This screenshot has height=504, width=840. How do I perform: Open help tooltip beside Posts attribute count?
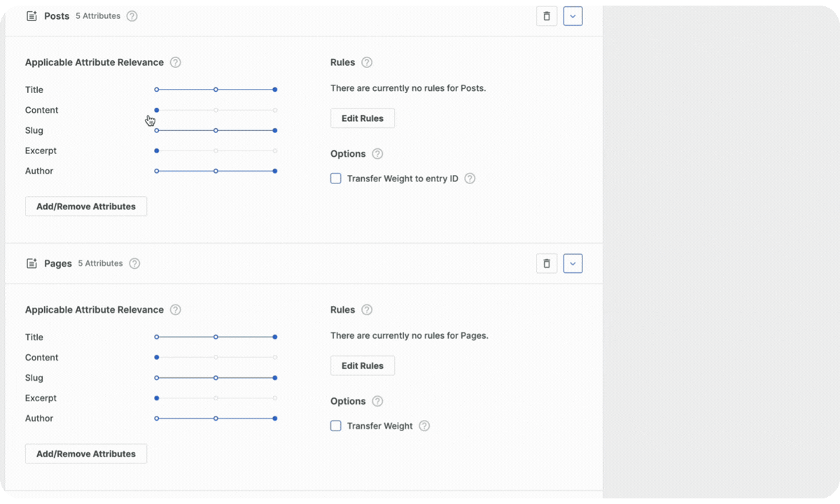132,15
